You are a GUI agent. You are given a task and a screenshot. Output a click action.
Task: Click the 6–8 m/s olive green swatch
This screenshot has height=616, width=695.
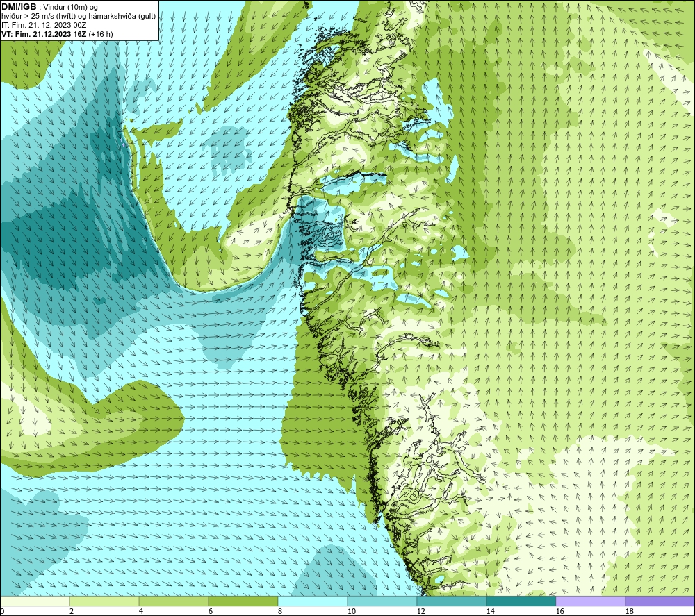click(x=243, y=601)
